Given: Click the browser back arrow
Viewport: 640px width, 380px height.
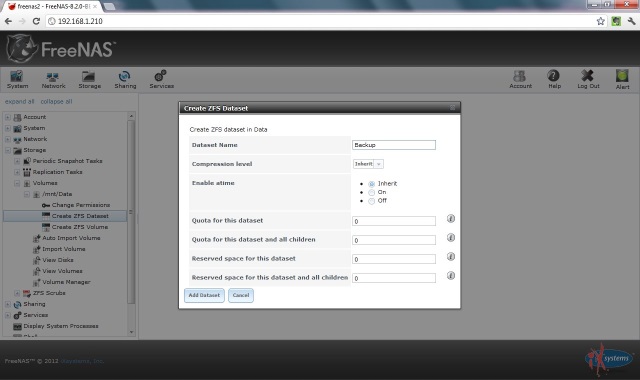Looking at the screenshot, I should [x=9, y=21].
